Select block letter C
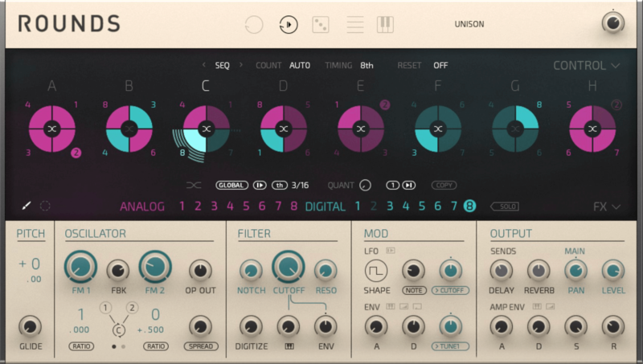This screenshot has width=643, height=364. click(206, 86)
